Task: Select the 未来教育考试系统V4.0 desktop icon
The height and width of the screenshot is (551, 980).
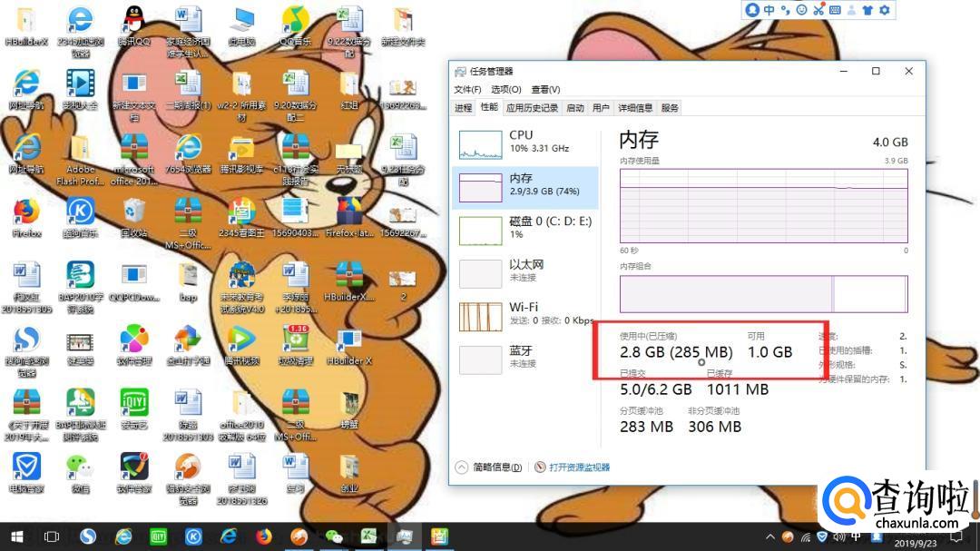Action: pyautogui.click(x=241, y=288)
